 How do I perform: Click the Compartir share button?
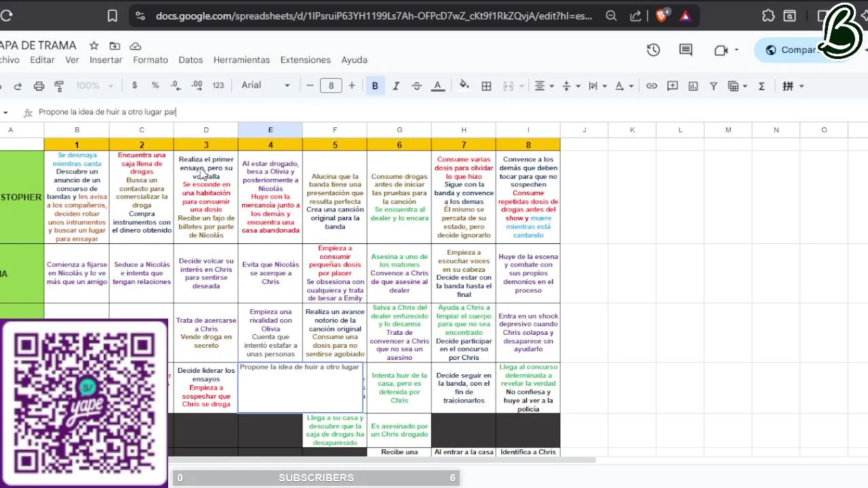[x=793, y=49]
